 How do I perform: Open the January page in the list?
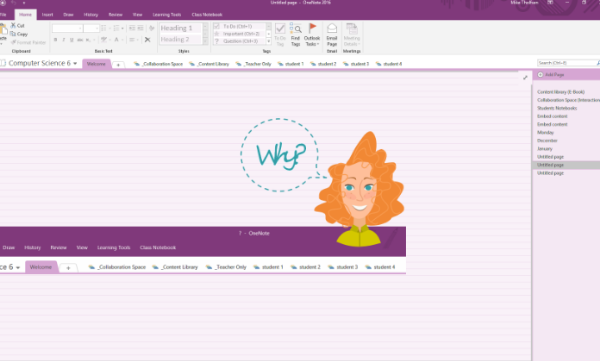545,149
